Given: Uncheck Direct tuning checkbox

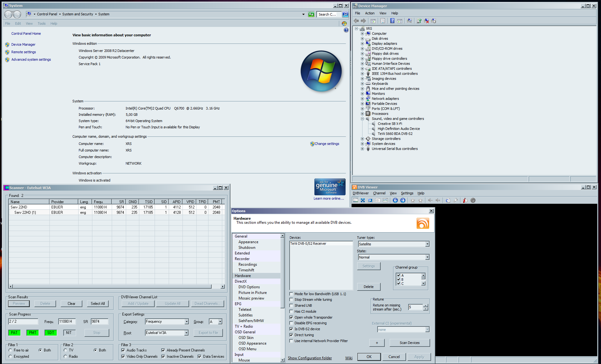Looking at the screenshot, I should coord(291,335).
